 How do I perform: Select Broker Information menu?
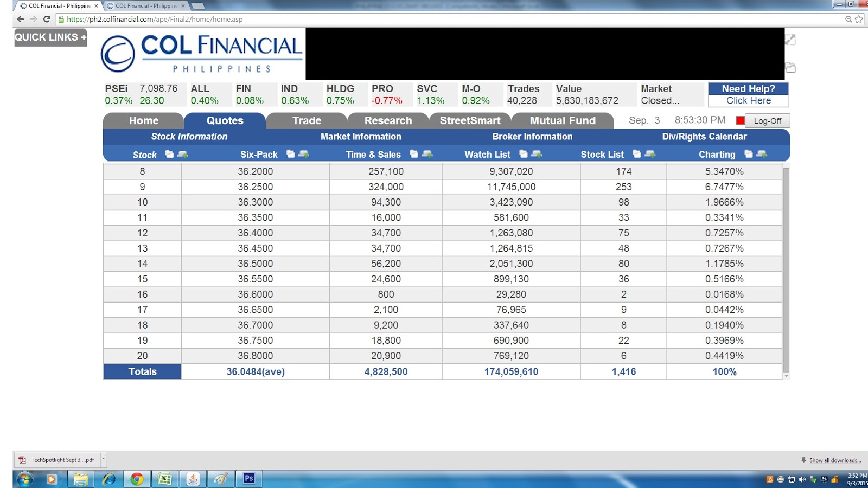532,137
